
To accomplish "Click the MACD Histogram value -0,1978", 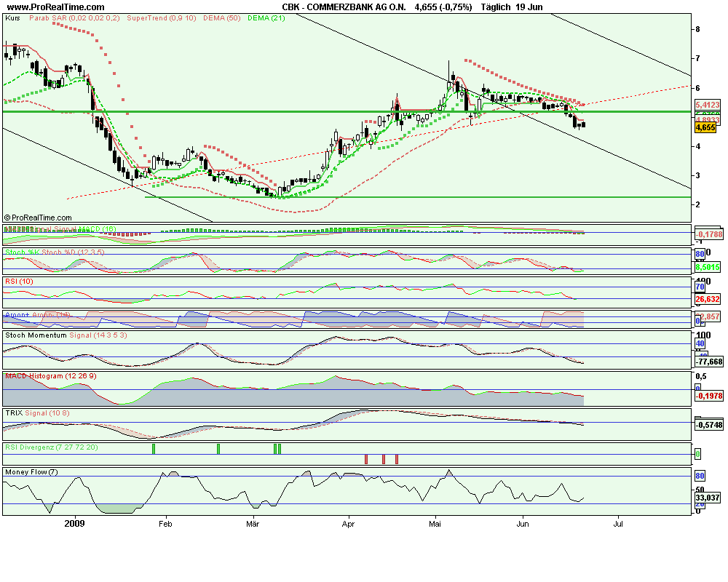I will click(709, 396).
